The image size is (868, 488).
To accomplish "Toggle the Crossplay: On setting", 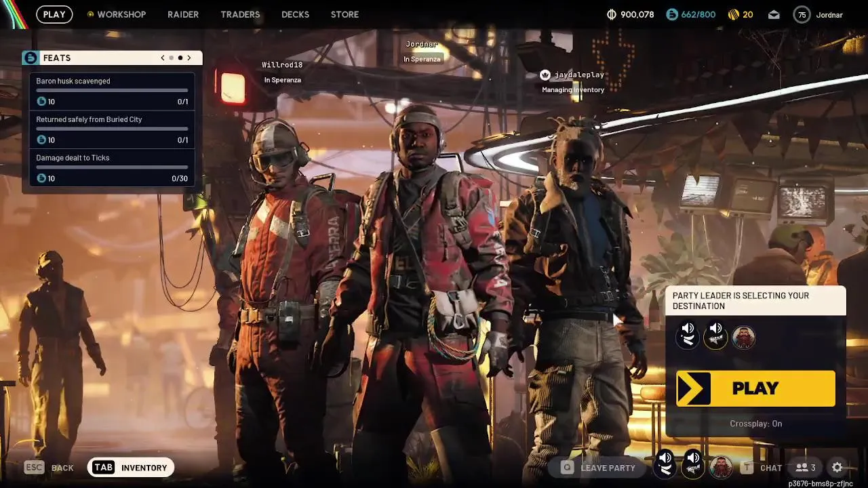I will pyautogui.click(x=755, y=424).
